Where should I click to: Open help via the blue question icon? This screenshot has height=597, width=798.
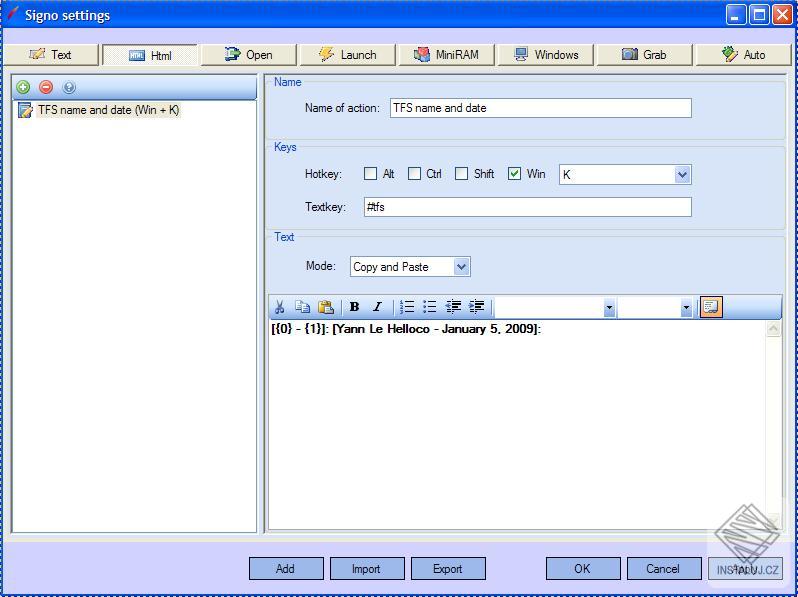(x=69, y=88)
